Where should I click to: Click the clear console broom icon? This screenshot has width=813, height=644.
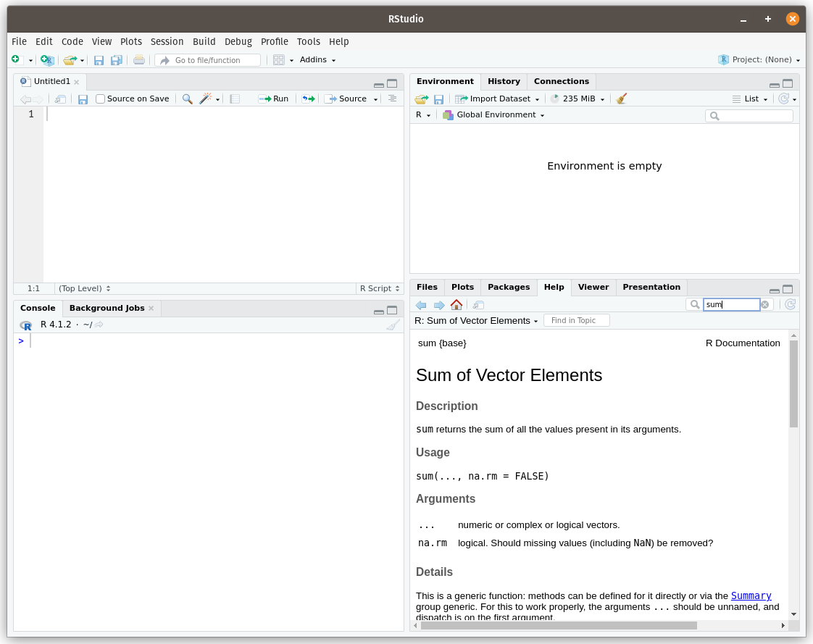(392, 325)
